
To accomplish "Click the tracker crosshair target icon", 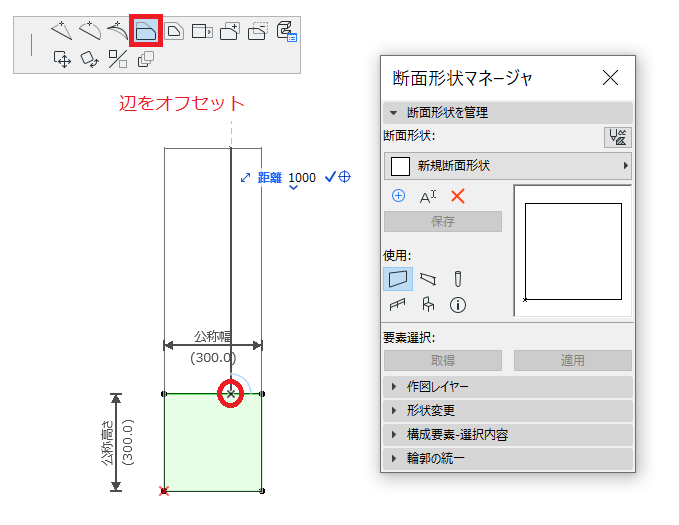I will coord(344,177).
